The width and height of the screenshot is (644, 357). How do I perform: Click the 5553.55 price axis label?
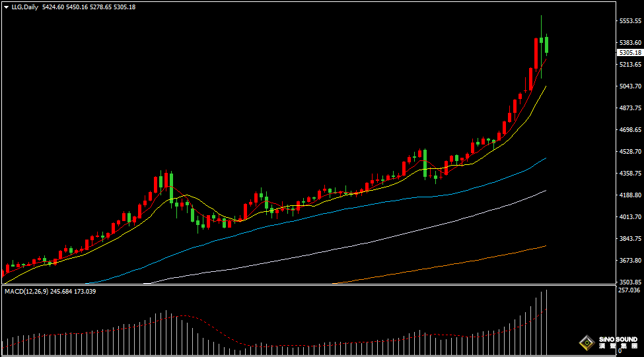[x=630, y=21]
